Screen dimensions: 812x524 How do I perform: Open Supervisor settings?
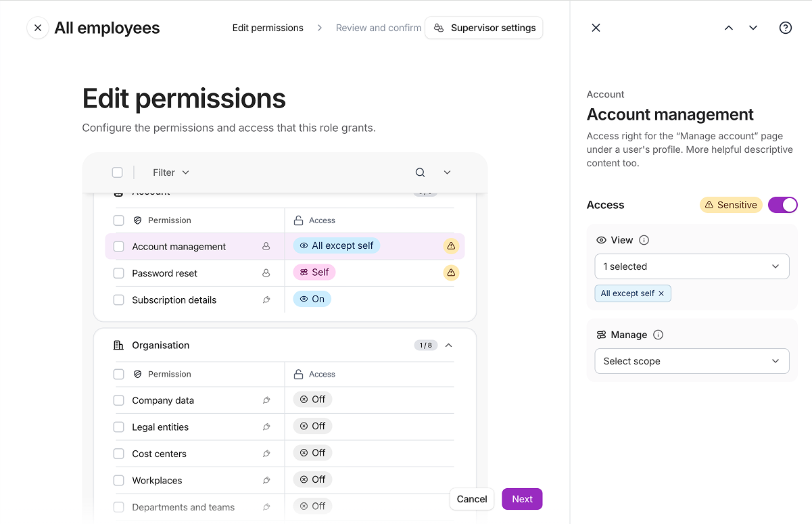click(x=484, y=28)
